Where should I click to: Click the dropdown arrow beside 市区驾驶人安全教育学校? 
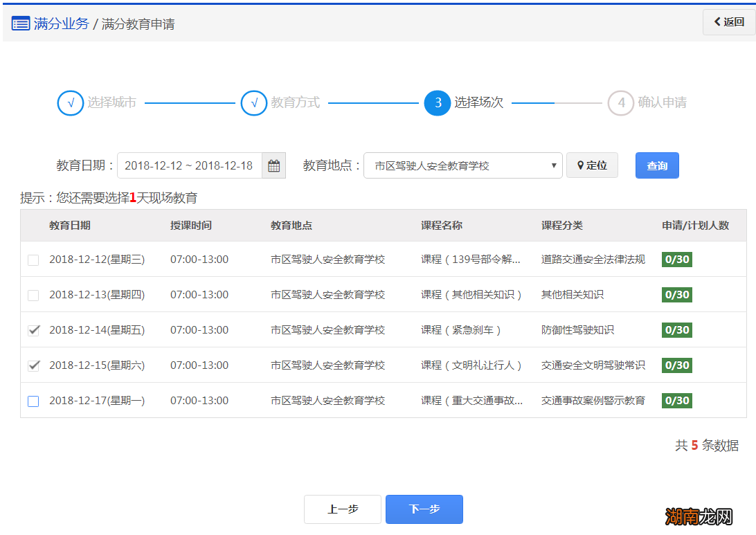(x=553, y=165)
